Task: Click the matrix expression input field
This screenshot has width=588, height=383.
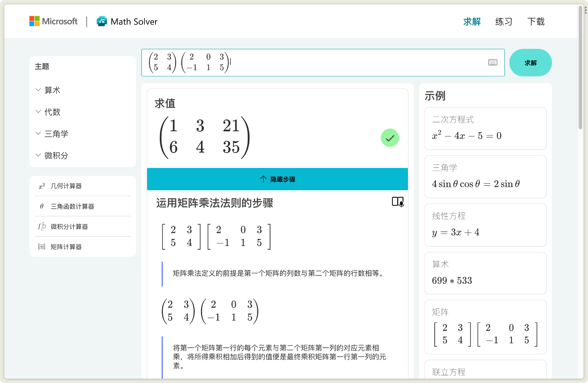Action: tap(323, 63)
